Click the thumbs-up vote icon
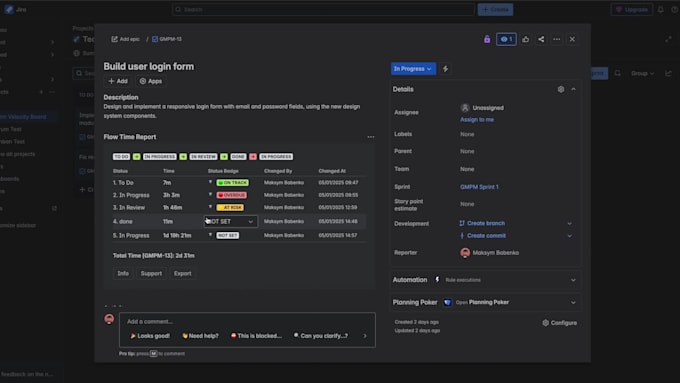 tap(525, 39)
